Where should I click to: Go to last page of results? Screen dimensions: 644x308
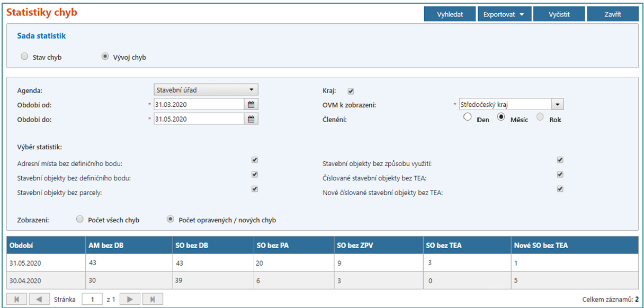[x=152, y=300]
